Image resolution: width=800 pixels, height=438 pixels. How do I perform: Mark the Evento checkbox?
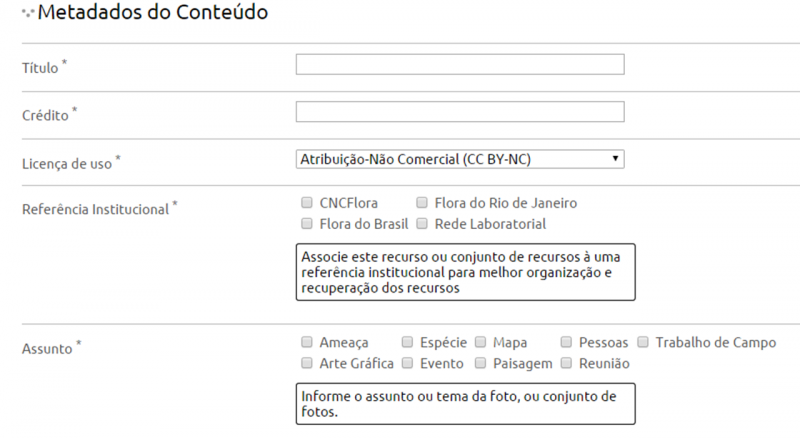click(407, 363)
